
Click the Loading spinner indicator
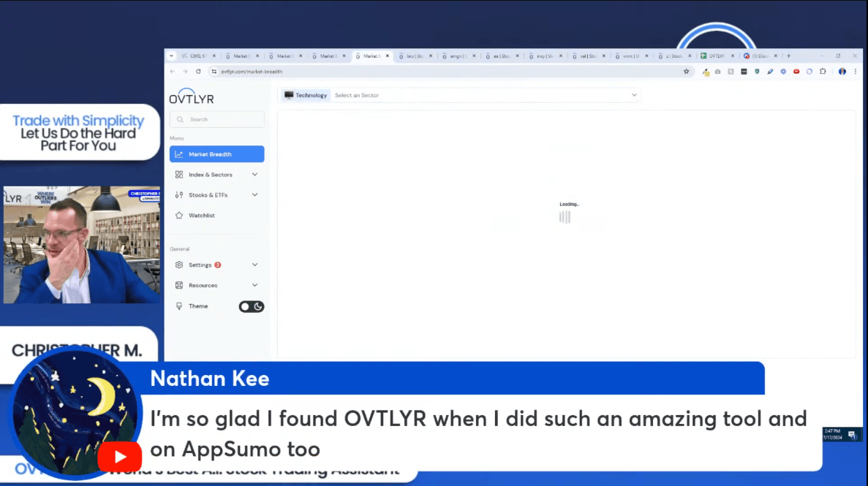pos(565,217)
